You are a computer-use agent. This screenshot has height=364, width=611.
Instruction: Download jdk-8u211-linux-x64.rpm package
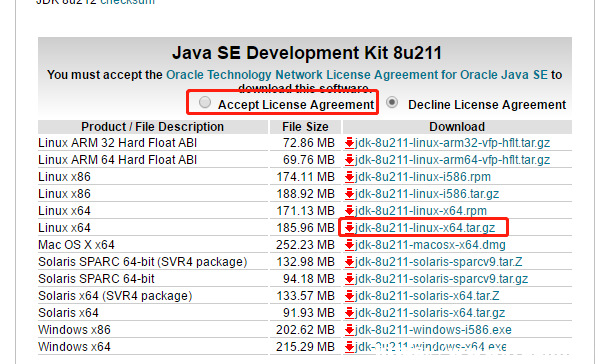[421, 211]
